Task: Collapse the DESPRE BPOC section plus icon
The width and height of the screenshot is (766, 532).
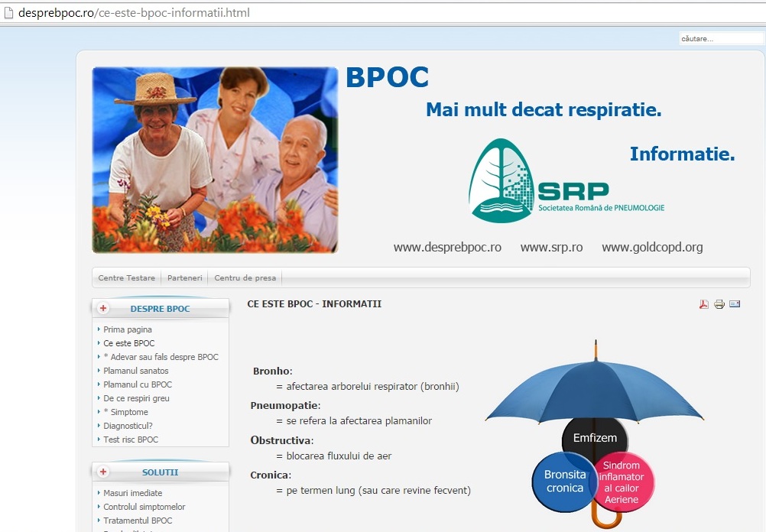Action: 103,309
